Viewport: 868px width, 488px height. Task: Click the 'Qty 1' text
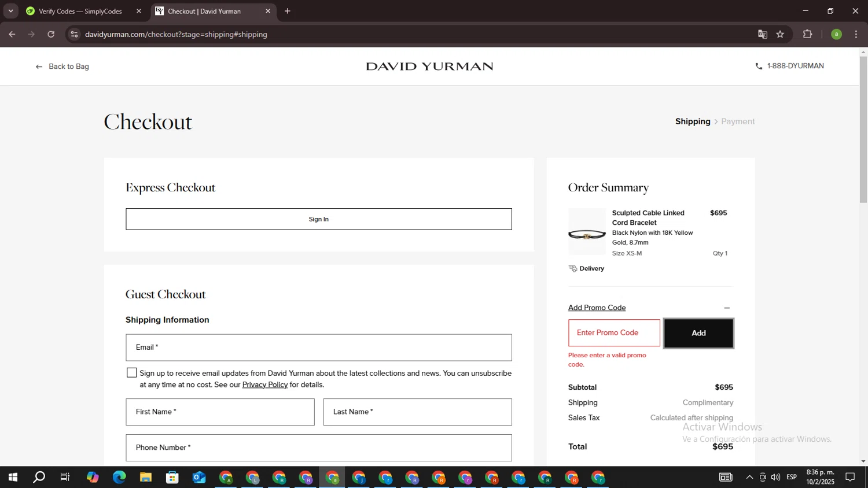pyautogui.click(x=720, y=253)
